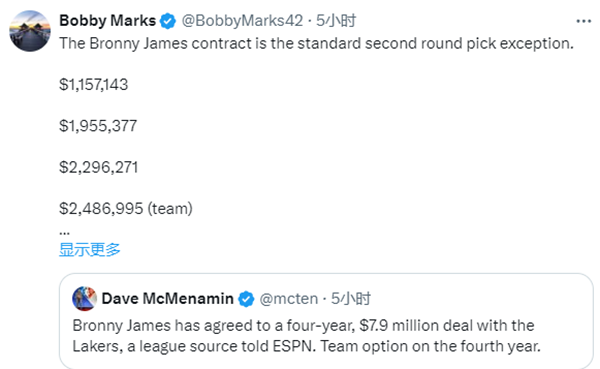Click the Bronny James contract sentence
The width and height of the screenshot is (600, 369).
(x=316, y=43)
